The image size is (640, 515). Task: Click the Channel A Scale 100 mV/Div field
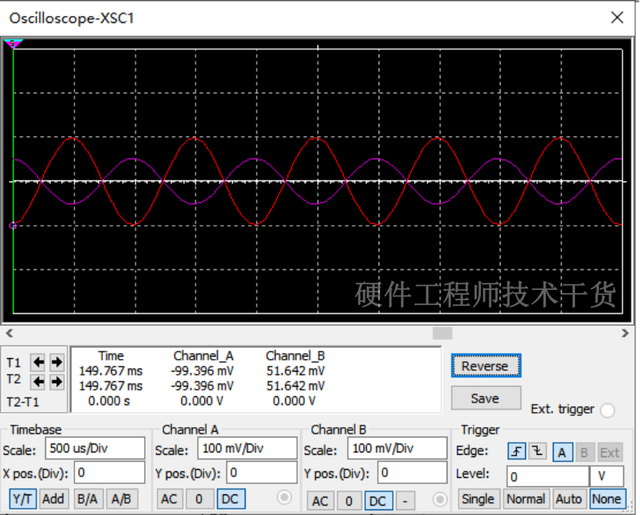pos(244,448)
